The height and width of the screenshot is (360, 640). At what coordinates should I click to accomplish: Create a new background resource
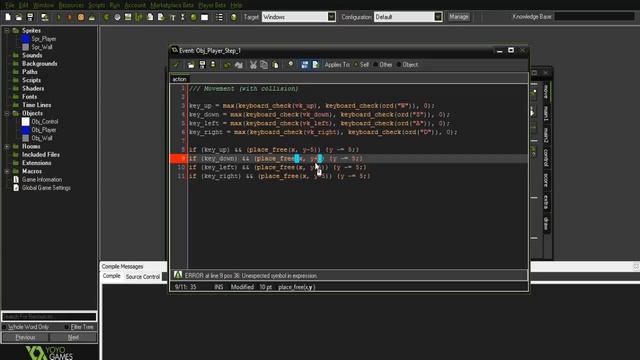pos(128,17)
